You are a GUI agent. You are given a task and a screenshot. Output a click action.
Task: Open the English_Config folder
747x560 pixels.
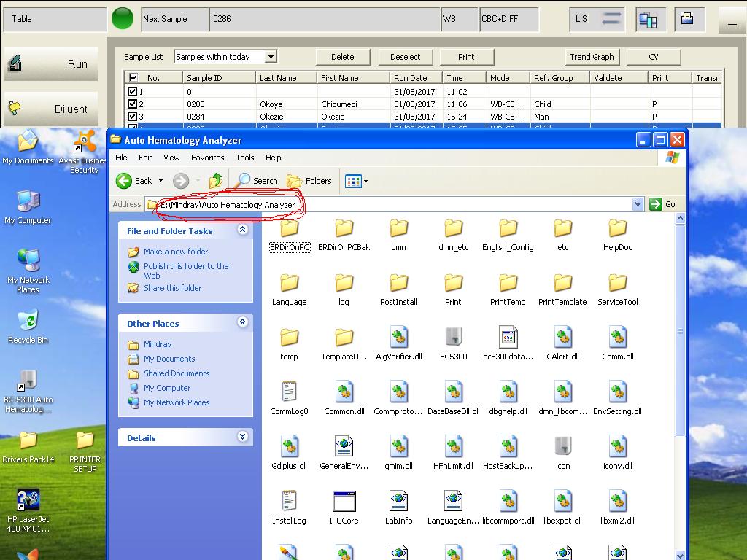tap(508, 236)
